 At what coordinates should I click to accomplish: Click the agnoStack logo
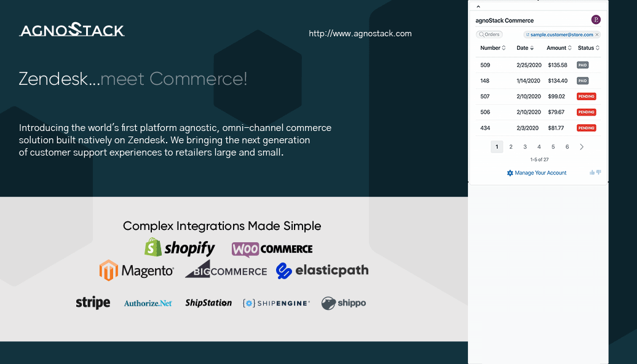[72, 30]
